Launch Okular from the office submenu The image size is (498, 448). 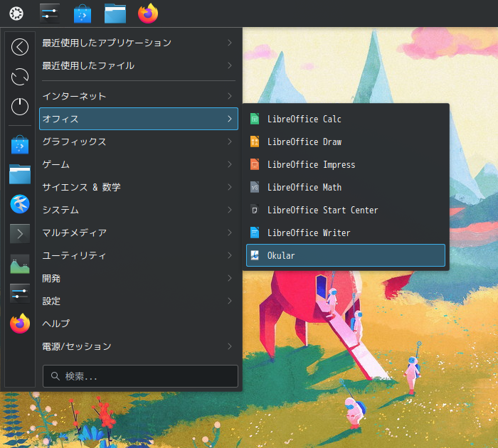coord(346,255)
